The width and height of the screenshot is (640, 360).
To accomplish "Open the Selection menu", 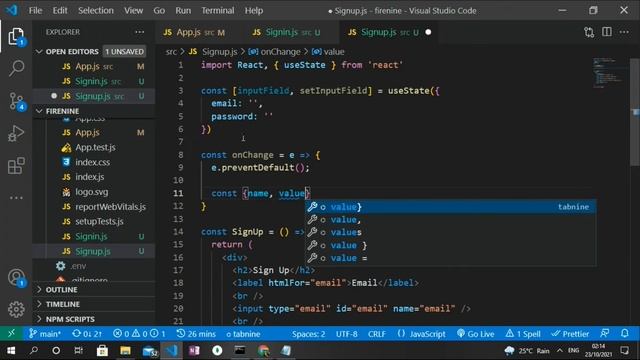I will [96, 11].
